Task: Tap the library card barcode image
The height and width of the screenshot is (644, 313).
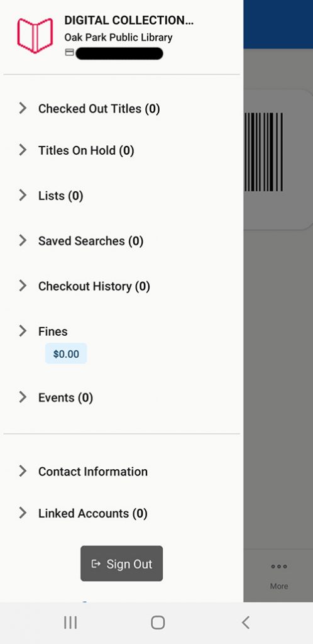Action: [x=263, y=152]
